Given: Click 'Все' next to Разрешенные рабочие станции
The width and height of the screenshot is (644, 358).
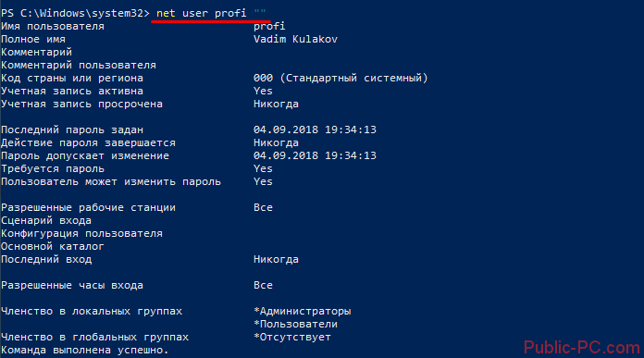Looking at the screenshot, I should click(x=263, y=208).
